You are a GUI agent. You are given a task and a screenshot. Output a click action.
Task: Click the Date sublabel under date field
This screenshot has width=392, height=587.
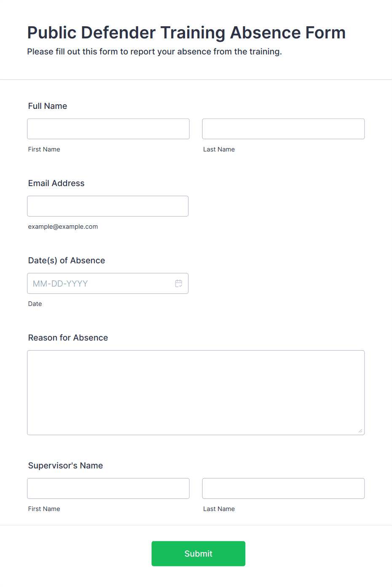[35, 304]
